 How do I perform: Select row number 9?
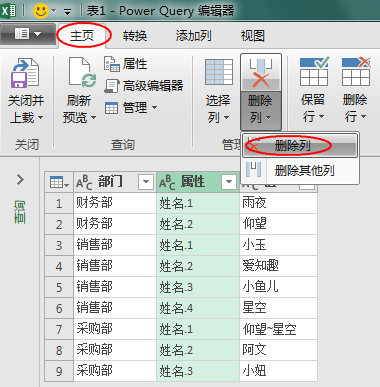click(x=59, y=371)
